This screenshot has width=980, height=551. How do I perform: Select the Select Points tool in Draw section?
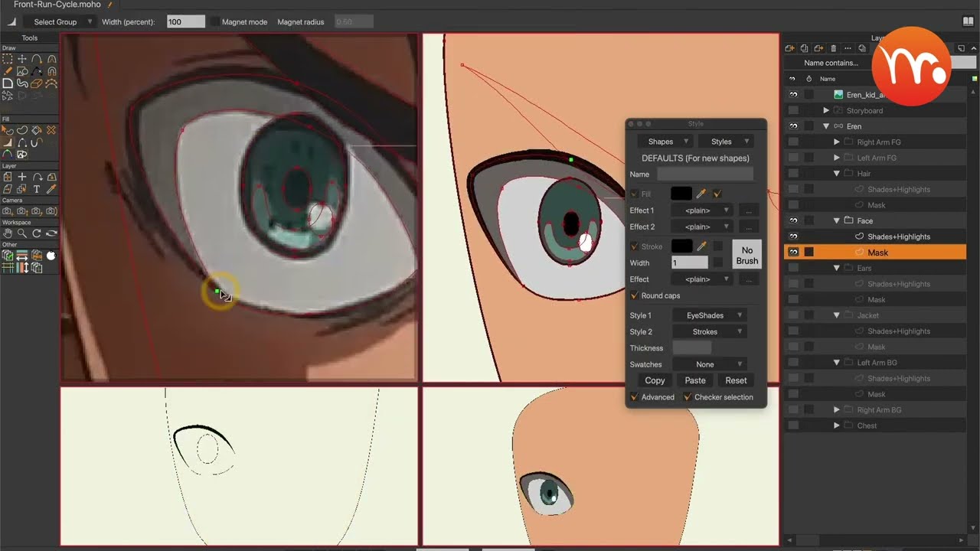coord(8,58)
